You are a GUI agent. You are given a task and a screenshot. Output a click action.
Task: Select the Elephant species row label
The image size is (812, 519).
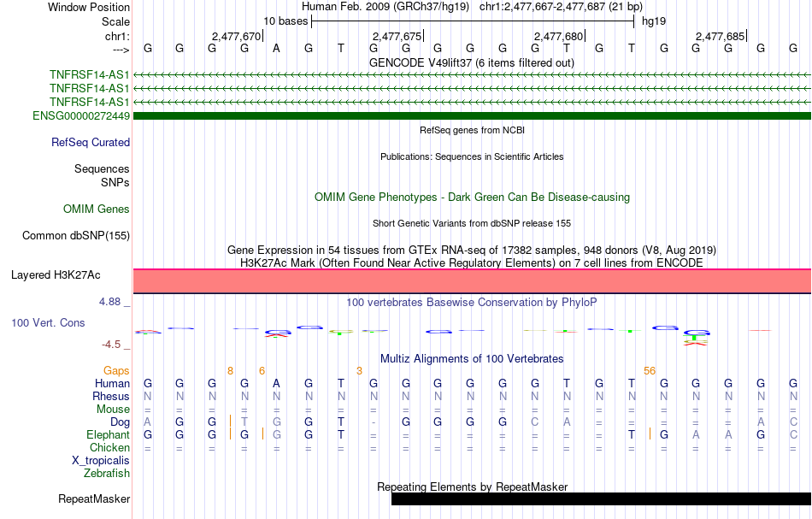click(x=109, y=434)
